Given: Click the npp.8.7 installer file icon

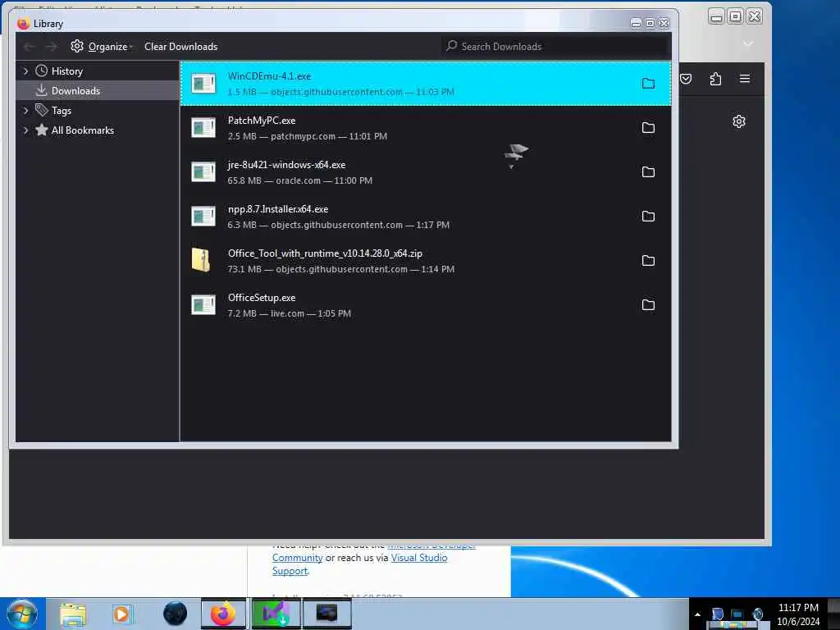Looking at the screenshot, I should click(x=203, y=217).
